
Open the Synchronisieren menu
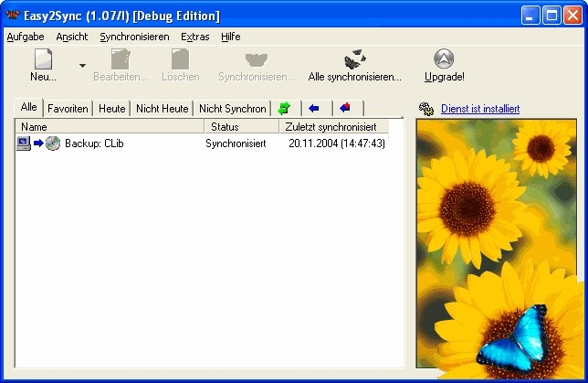coord(134,37)
